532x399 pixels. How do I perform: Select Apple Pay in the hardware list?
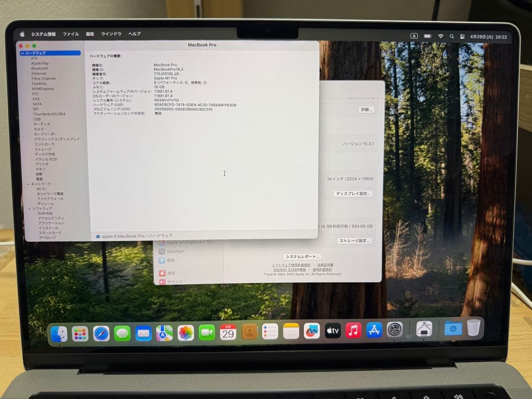[x=40, y=64]
